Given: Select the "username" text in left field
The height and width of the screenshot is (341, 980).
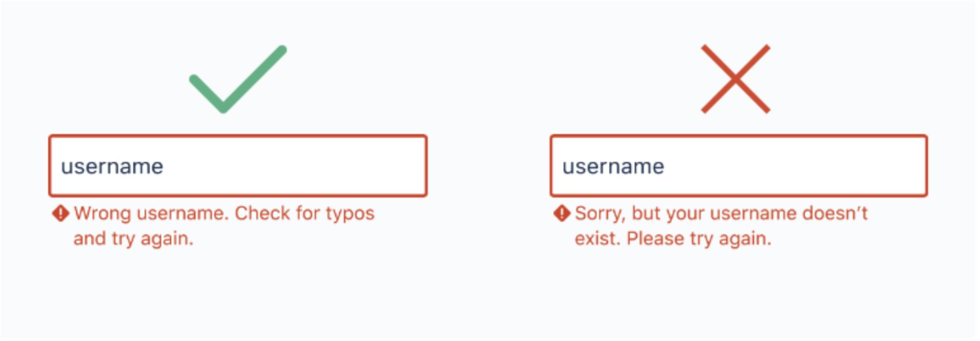Looking at the screenshot, I should point(112,167).
